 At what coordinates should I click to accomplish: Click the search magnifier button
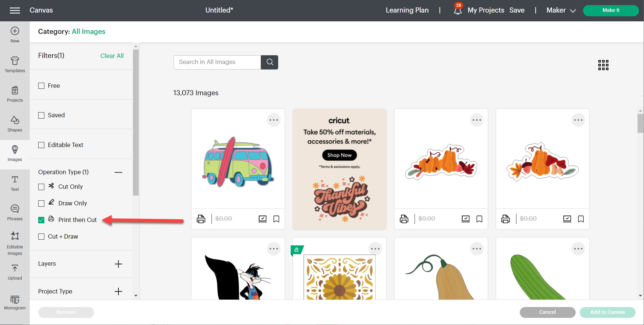(x=270, y=62)
